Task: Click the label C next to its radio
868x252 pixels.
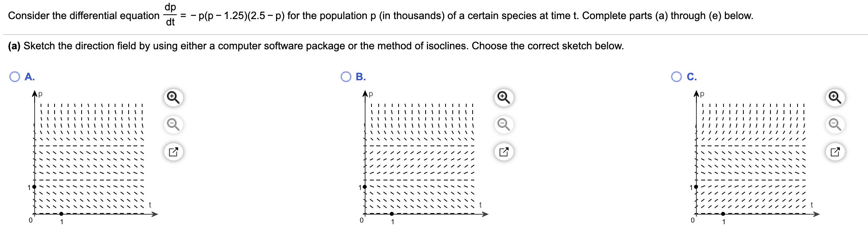Action: point(691,76)
